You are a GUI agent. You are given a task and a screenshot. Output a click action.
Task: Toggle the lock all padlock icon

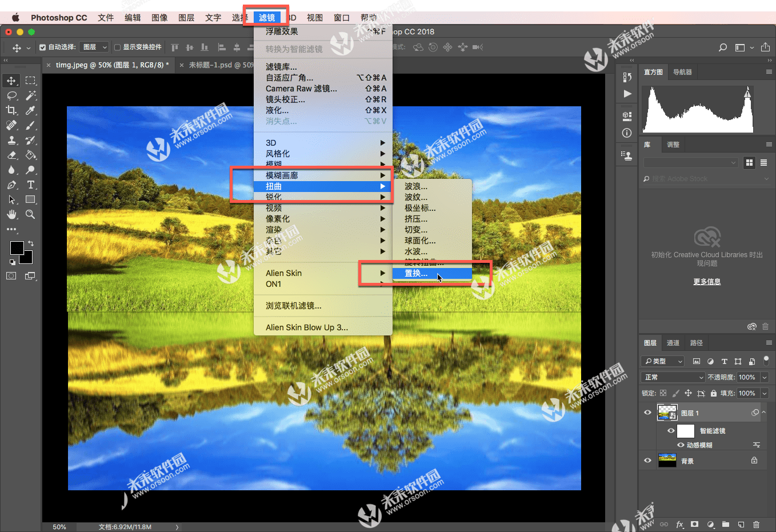pos(713,393)
